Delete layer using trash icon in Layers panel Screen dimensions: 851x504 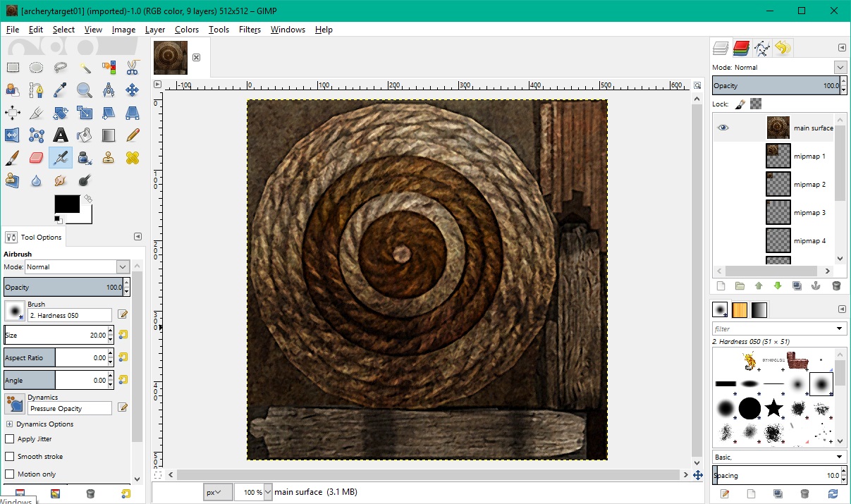[836, 286]
